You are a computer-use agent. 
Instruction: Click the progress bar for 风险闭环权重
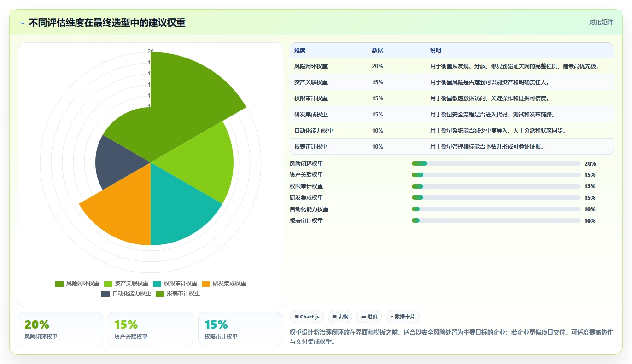point(496,163)
